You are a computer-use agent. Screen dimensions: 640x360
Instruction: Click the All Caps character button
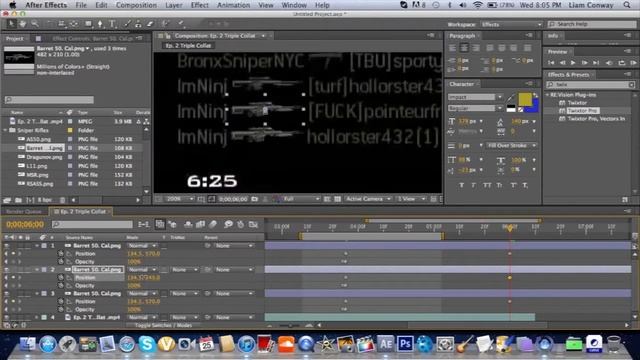(487, 185)
